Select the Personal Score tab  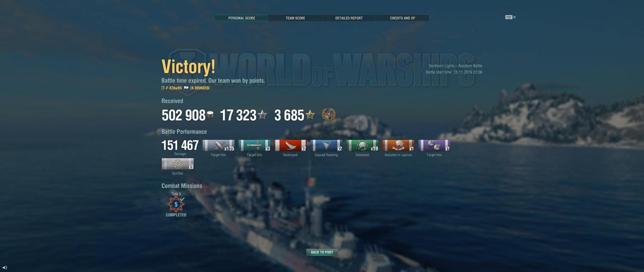[x=241, y=18]
